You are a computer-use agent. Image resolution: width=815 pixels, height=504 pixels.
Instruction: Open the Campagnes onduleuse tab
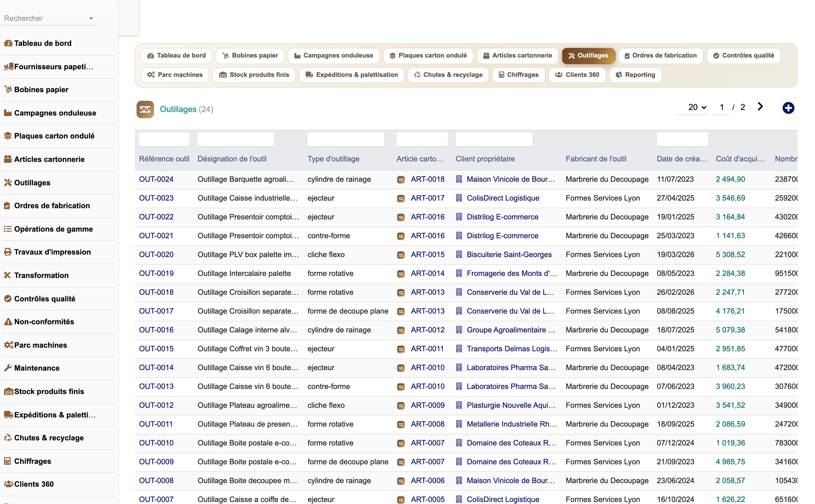coord(333,56)
